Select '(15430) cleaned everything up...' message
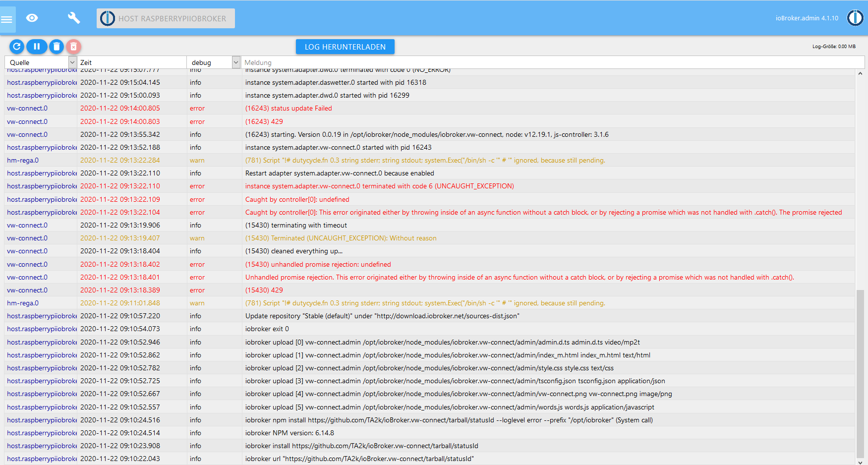 [x=294, y=251]
